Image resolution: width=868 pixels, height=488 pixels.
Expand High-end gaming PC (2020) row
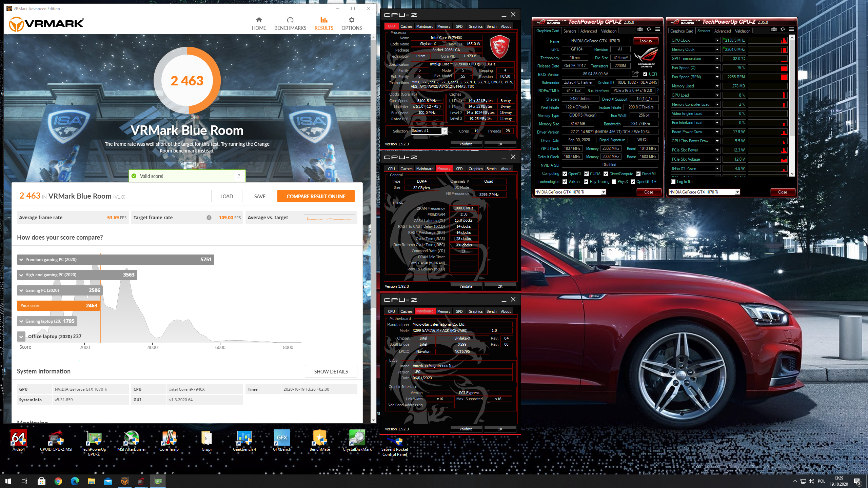coord(77,275)
